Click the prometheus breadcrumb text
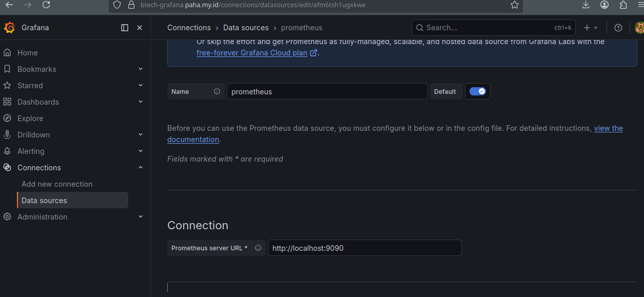Screen dimensions: 644x297 pos(302,28)
